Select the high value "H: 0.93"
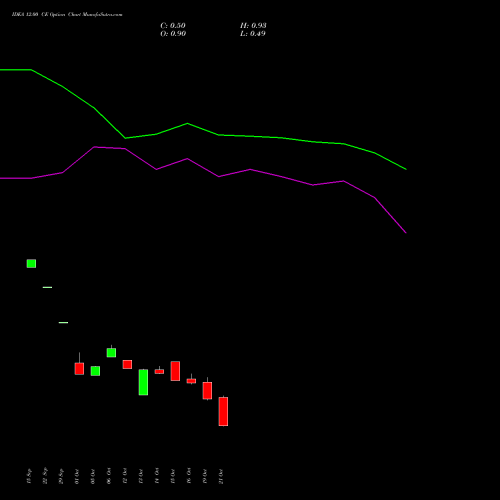The height and width of the screenshot is (500, 500). pyautogui.click(x=253, y=26)
